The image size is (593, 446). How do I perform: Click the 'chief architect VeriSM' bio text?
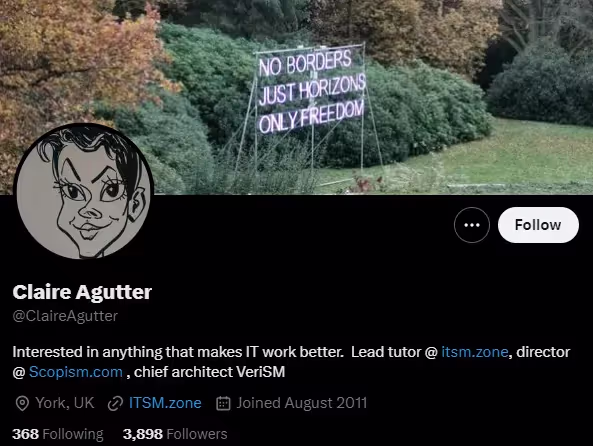209,372
